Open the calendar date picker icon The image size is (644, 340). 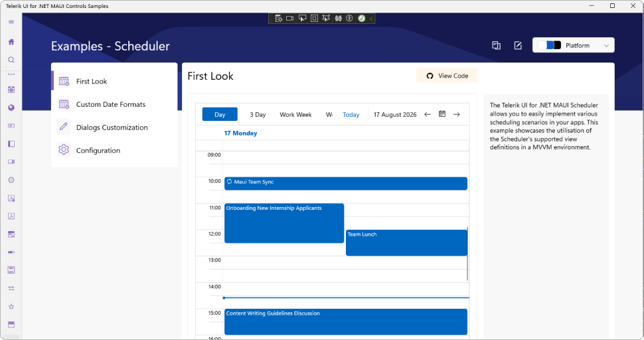click(442, 114)
